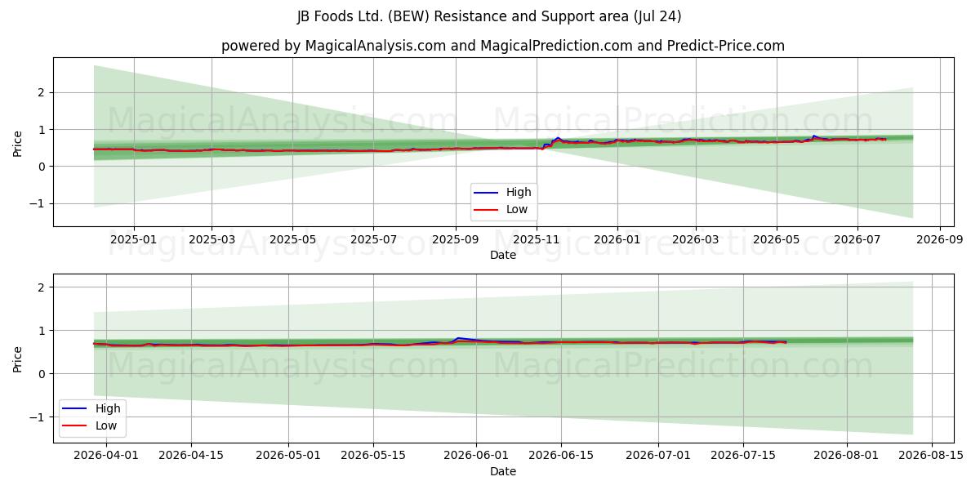This screenshot has width=980, height=490.
Task: Click the '2026-05' tick label on the top chart
Action: pos(777,240)
